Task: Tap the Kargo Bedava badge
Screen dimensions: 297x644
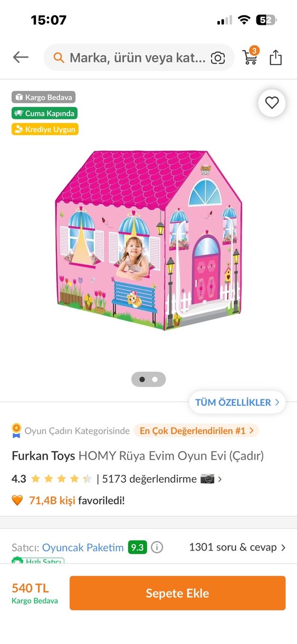Action: coord(44,97)
